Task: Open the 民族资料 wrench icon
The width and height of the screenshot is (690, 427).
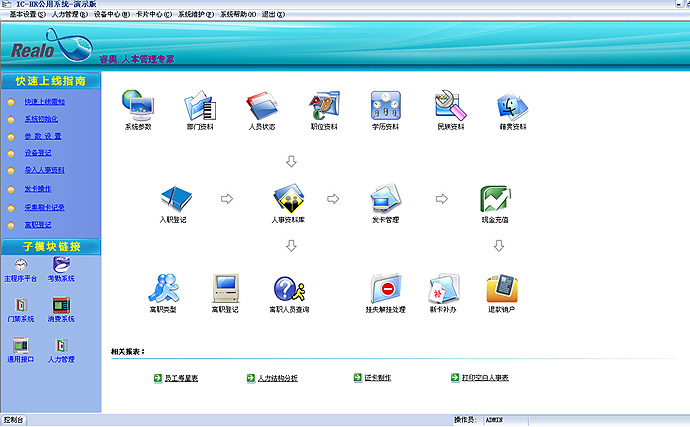Action: coord(451,105)
